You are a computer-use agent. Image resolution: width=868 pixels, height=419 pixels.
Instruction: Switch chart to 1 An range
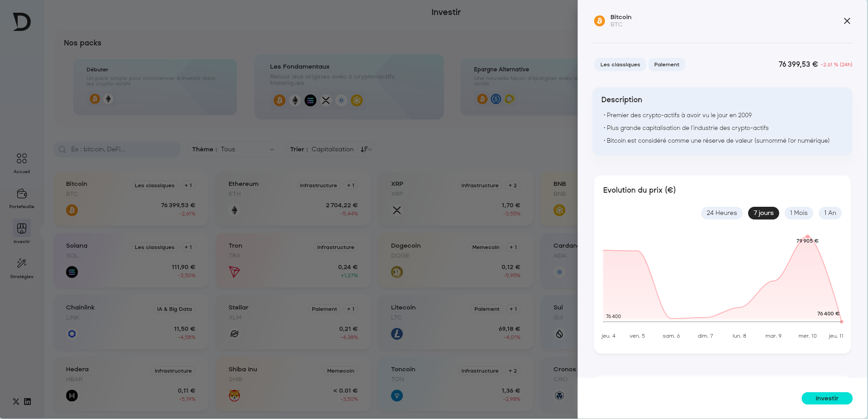[x=830, y=213]
